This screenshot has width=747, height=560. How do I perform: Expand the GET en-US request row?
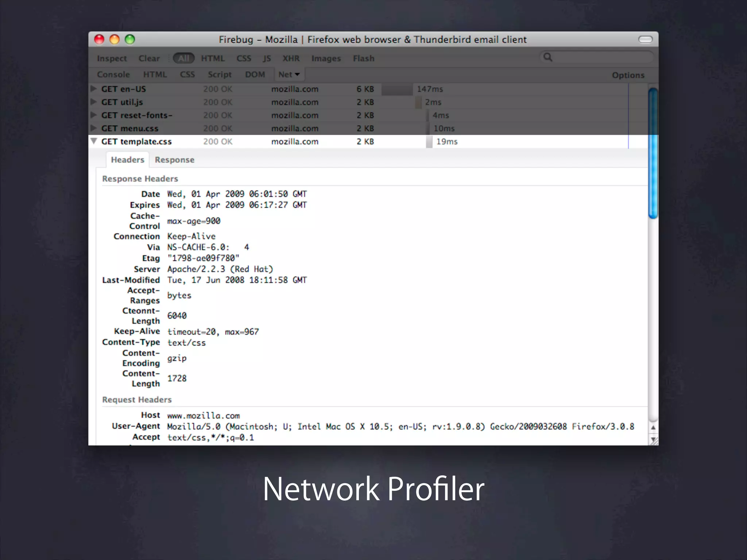click(94, 89)
